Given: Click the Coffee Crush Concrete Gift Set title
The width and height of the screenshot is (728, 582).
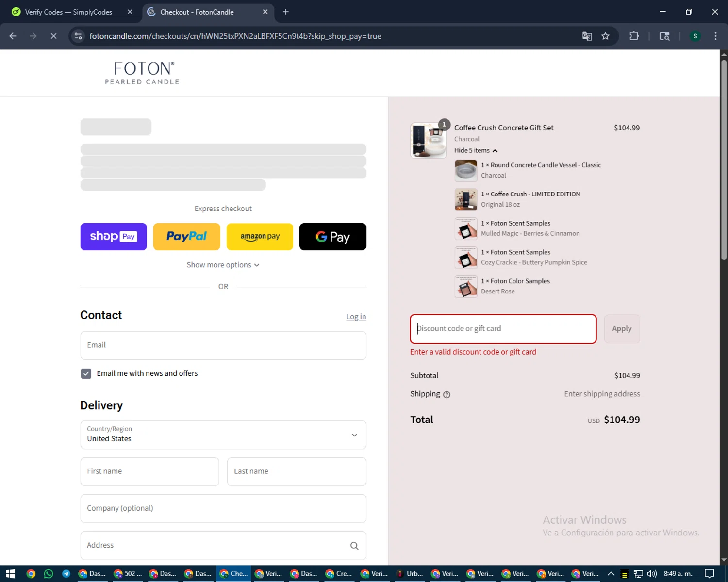Looking at the screenshot, I should pos(504,128).
